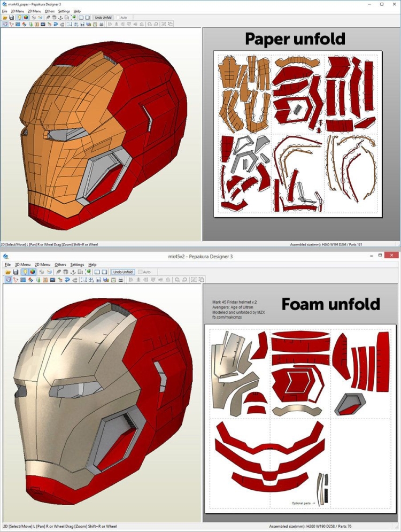
Task: Click status text 'H260 W190 D258 / Parts 76'
Action: pos(329,526)
